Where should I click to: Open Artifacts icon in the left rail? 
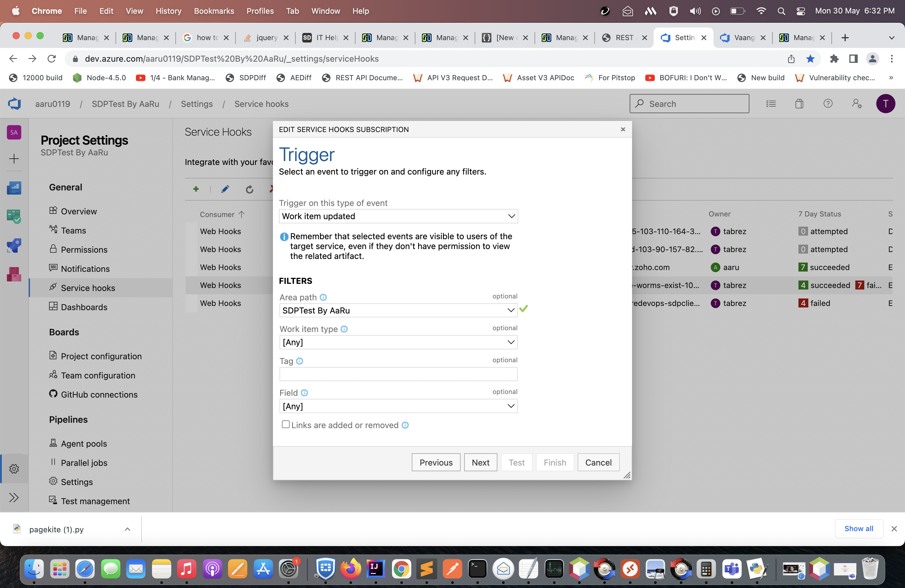[14, 274]
